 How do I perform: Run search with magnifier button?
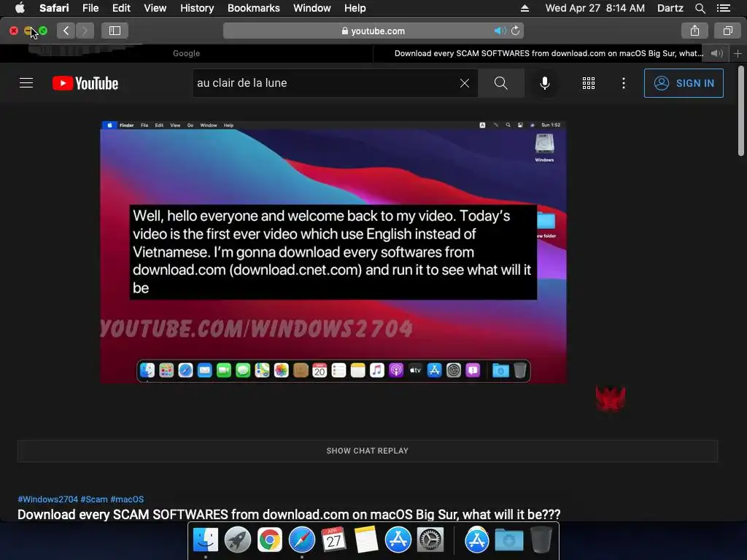(x=500, y=83)
